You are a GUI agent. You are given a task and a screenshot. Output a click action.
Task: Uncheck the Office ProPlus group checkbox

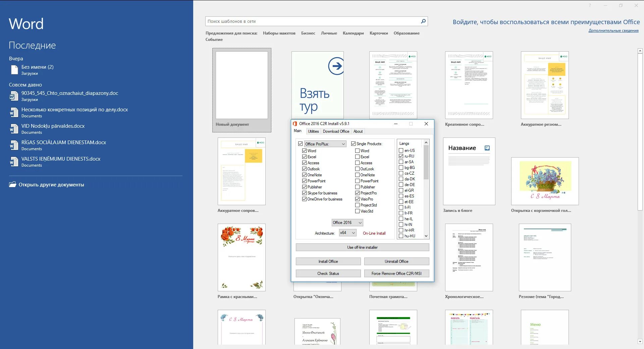[x=301, y=144]
